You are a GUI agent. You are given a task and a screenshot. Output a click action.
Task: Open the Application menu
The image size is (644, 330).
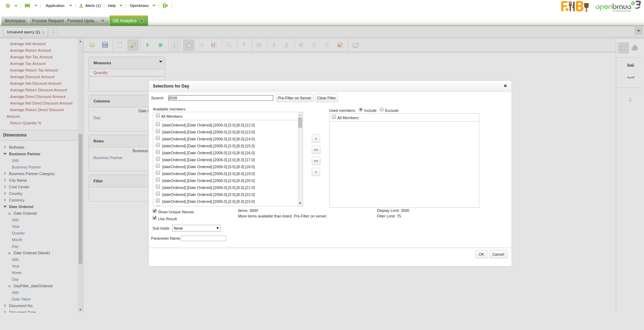click(55, 6)
